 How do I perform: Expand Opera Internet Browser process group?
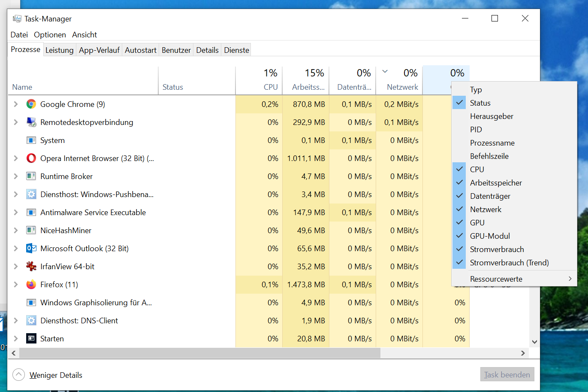click(16, 158)
